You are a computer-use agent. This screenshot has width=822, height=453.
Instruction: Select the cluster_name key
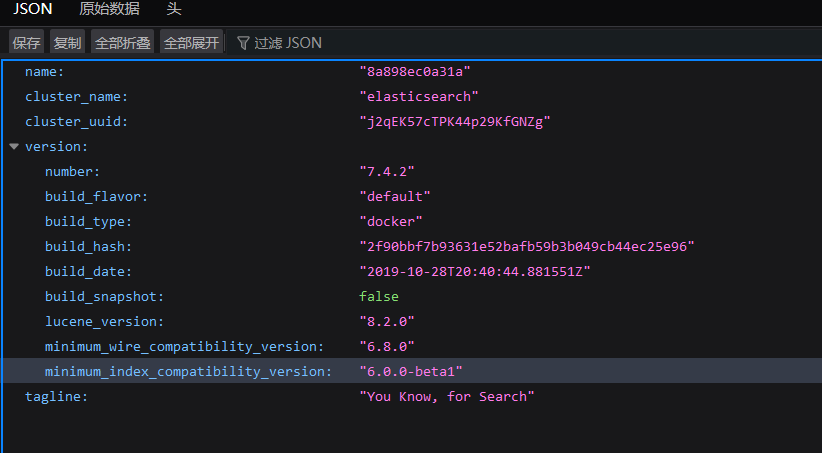tap(77, 97)
